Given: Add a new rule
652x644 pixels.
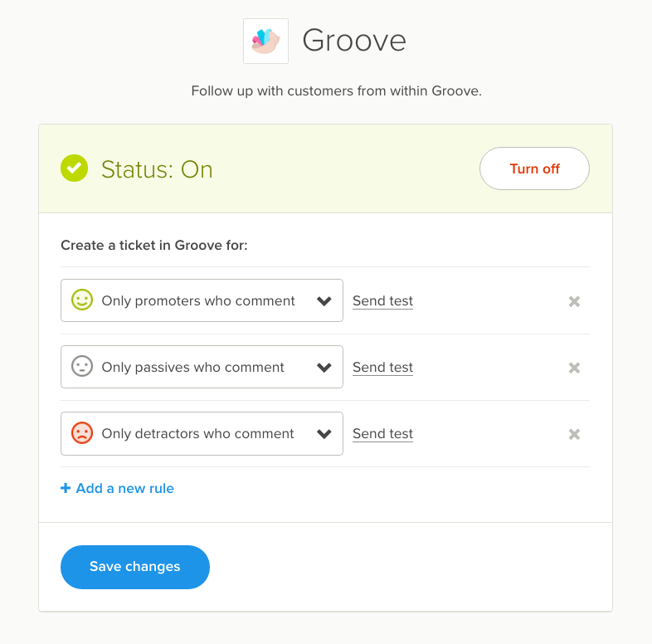Looking at the screenshot, I should [x=117, y=488].
